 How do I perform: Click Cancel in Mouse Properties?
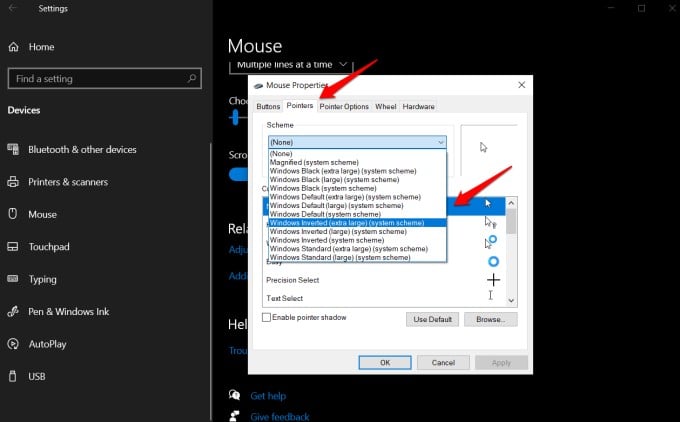(443, 363)
